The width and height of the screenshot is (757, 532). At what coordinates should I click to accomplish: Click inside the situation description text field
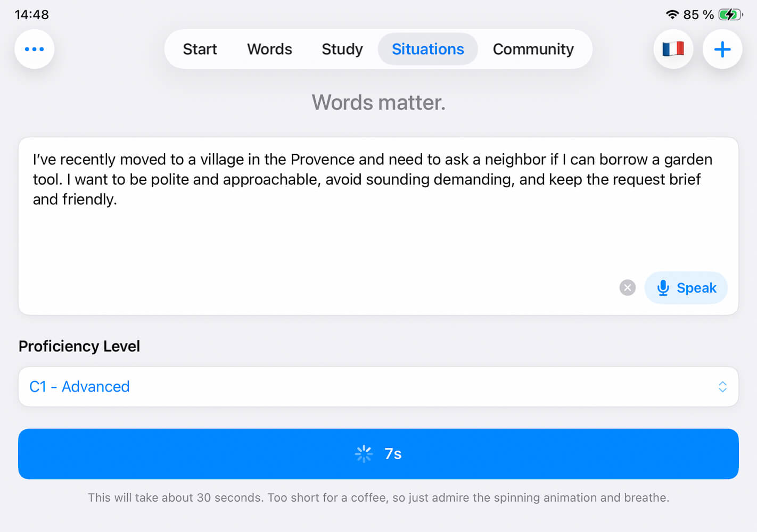click(x=373, y=229)
